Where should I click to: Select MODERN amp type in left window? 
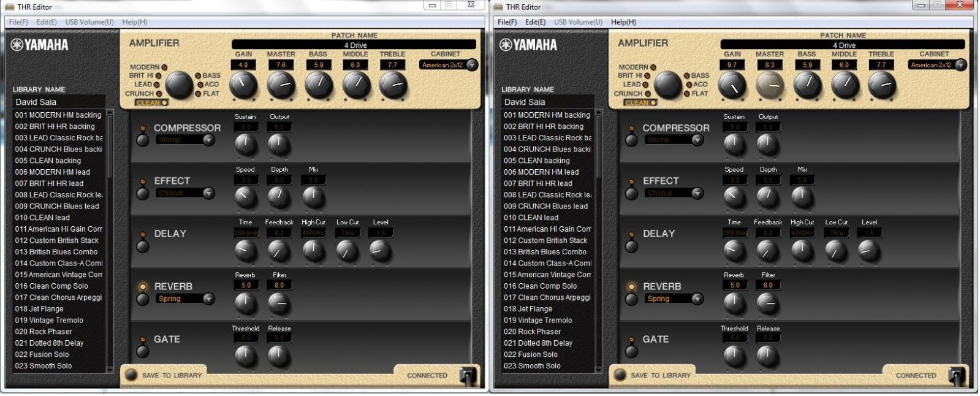pyautogui.click(x=148, y=67)
